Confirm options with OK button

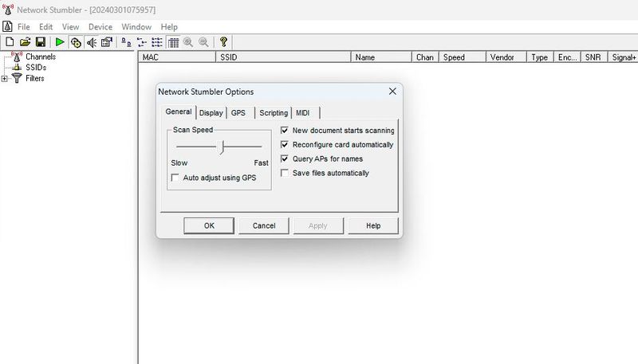click(209, 226)
